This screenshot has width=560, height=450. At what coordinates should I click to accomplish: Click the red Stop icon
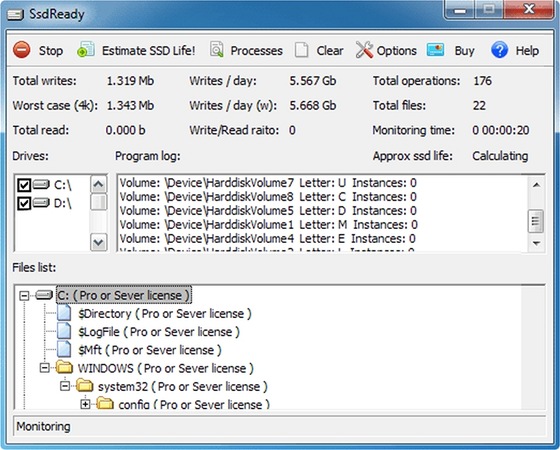[22, 50]
